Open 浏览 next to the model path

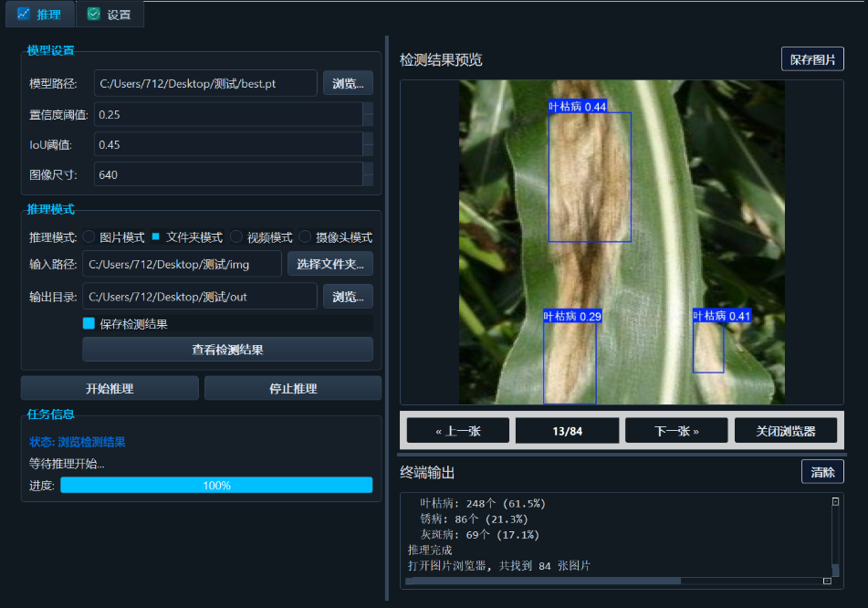[347, 83]
